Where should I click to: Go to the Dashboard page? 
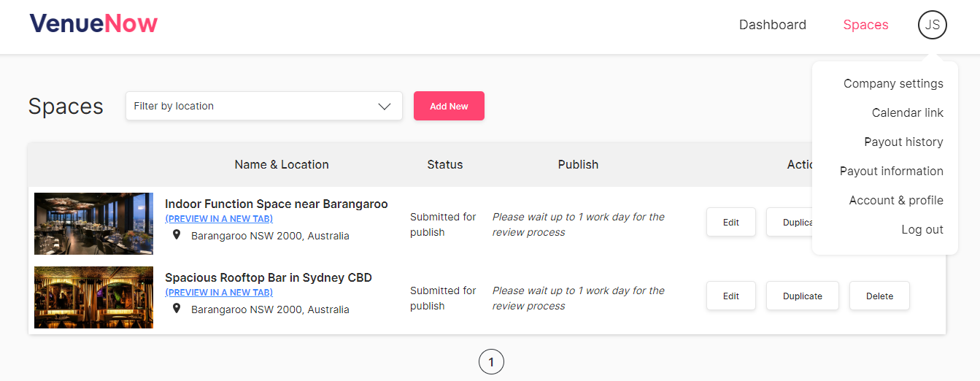[x=773, y=25]
